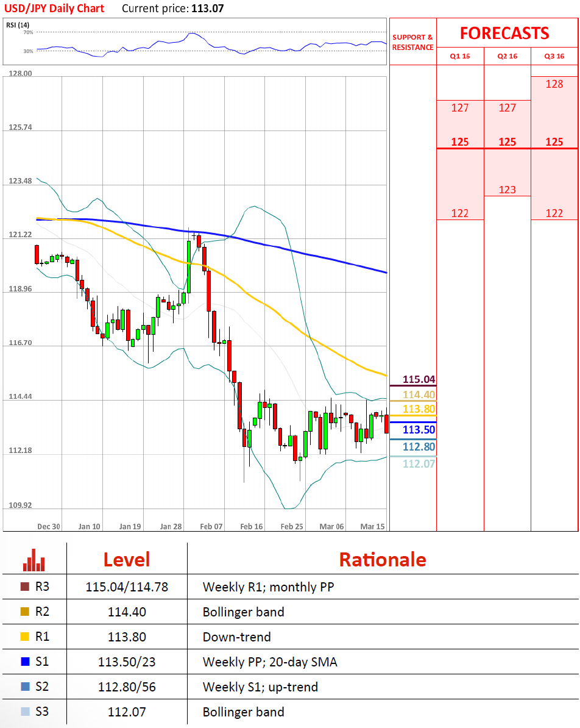Click the Rationale column heading
Viewport: 580px width, 728px height.
pyautogui.click(x=383, y=560)
